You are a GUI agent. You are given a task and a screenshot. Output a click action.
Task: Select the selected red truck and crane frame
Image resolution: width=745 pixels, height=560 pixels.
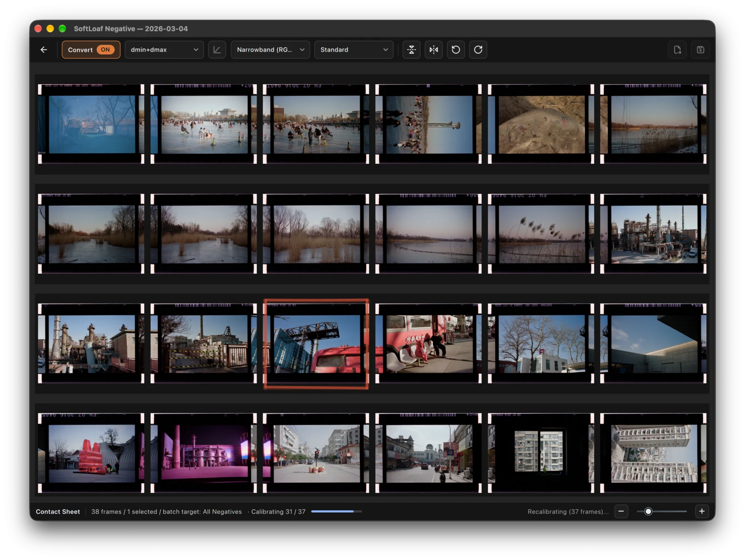[x=316, y=344]
